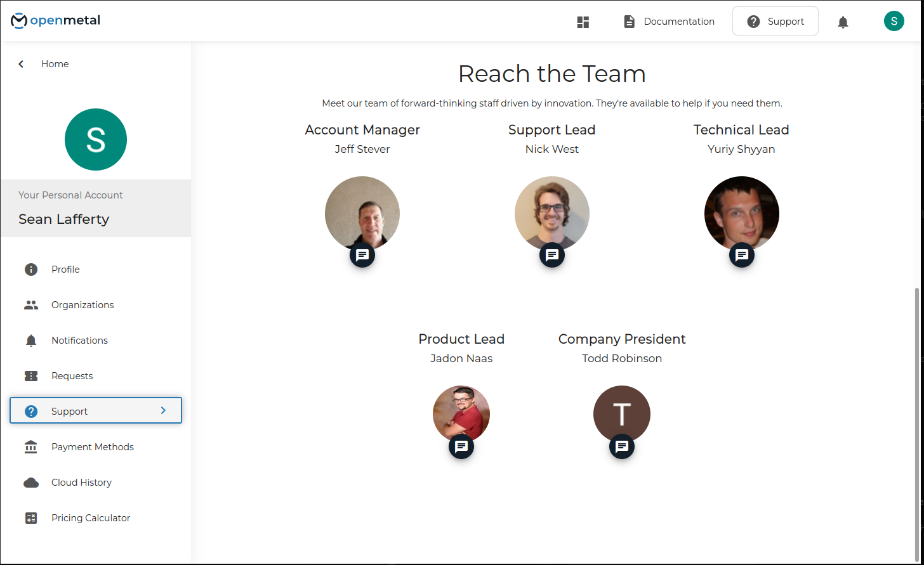Open Notifications from the sidebar

click(79, 341)
